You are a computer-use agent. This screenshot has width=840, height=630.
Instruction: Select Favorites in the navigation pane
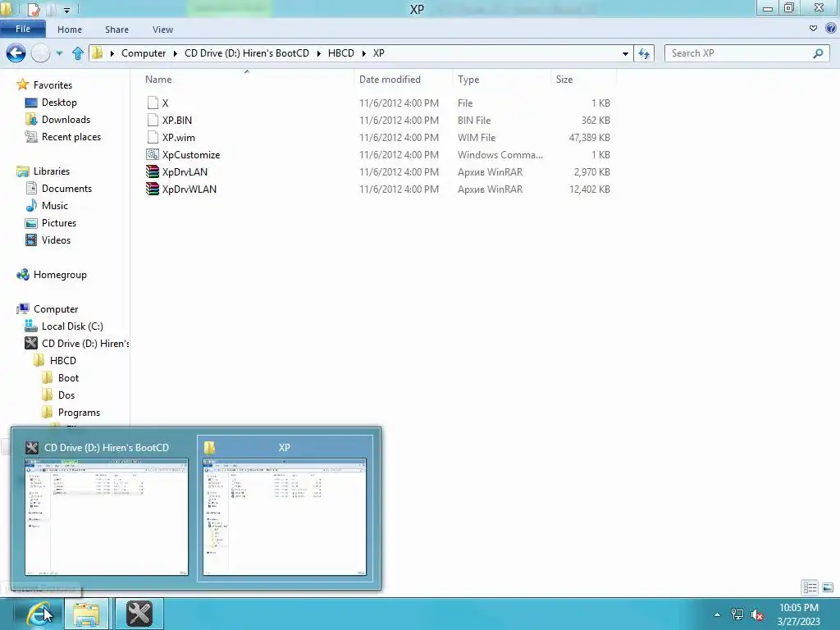pos(52,84)
